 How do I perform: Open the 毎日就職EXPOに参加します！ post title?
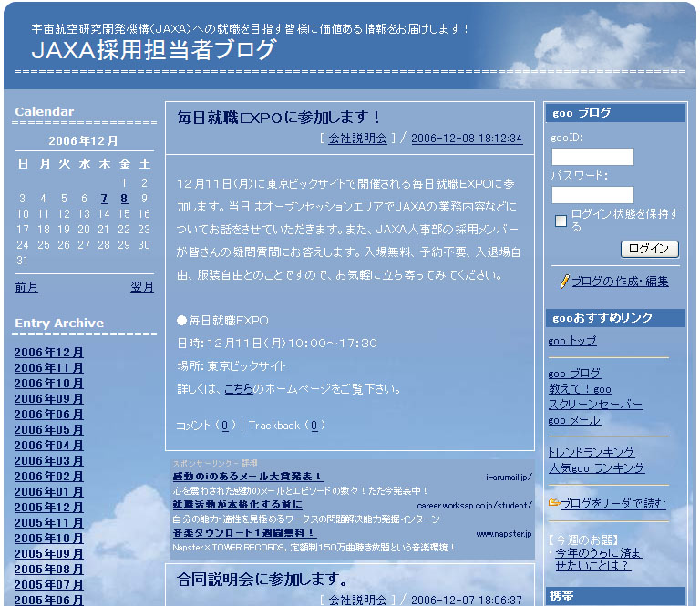tap(278, 118)
